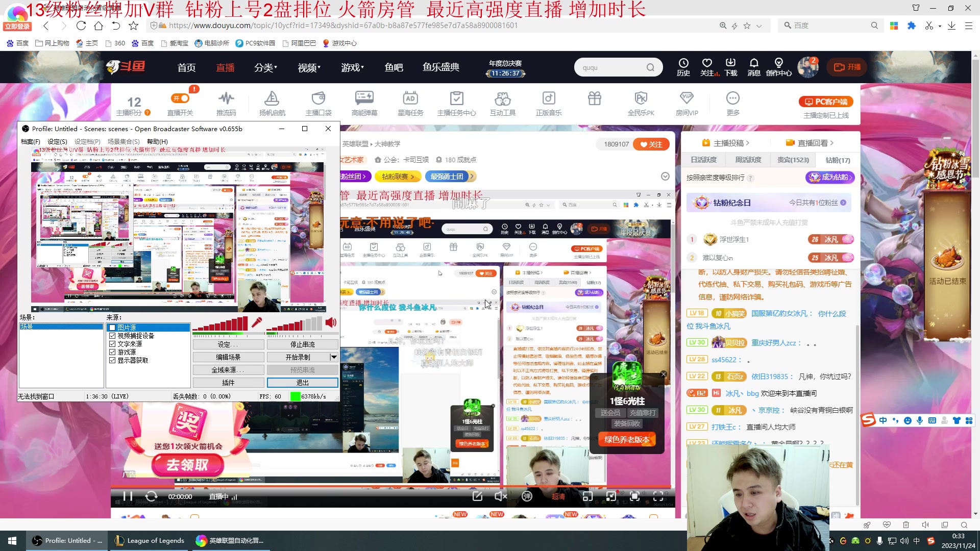Open the 历史 history icon in Douyu header

683,67
